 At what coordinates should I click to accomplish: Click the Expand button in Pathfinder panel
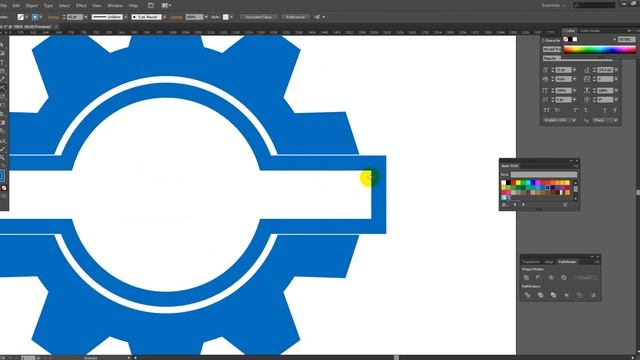[x=585, y=278]
